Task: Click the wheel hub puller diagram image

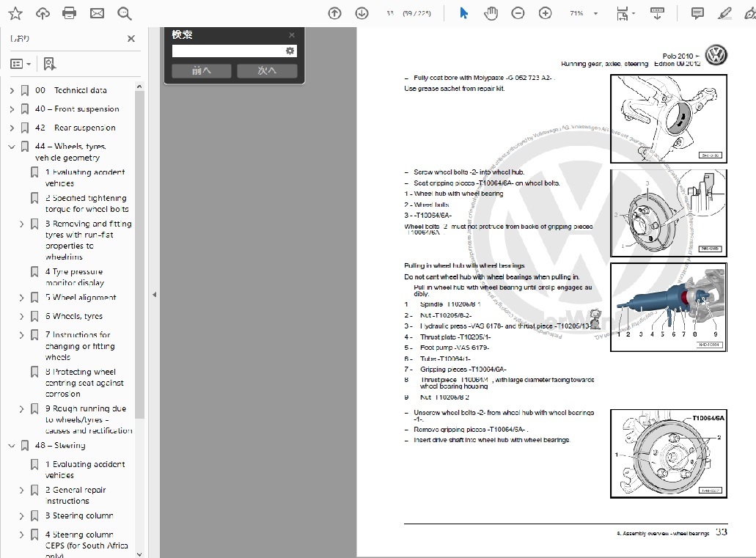Action: pyautogui.click(x=668, y=307)
